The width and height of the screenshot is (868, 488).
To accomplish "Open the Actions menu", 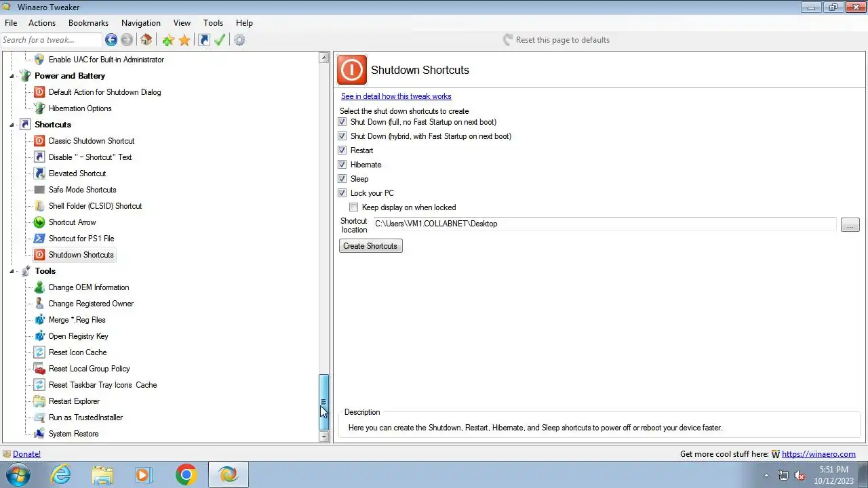I will point(42,23).
